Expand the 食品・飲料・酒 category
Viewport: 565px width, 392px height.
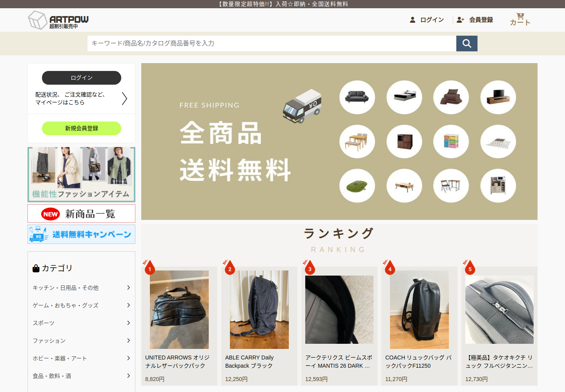82,376
